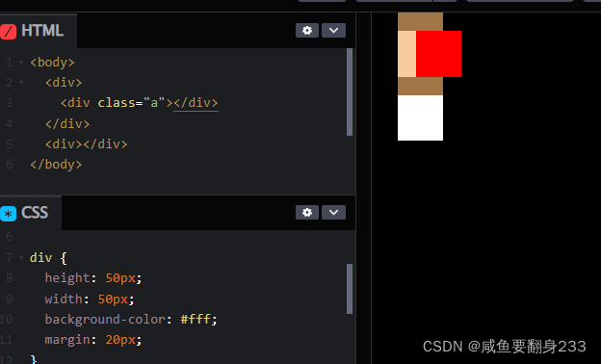
Task: Click the empty <div></div> on line 5
Action: 87,144
